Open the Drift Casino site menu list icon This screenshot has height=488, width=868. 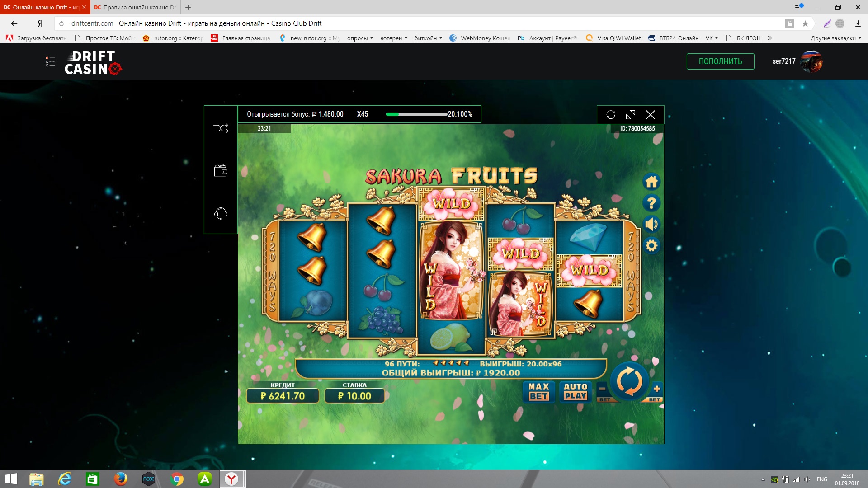coord(50,62)
